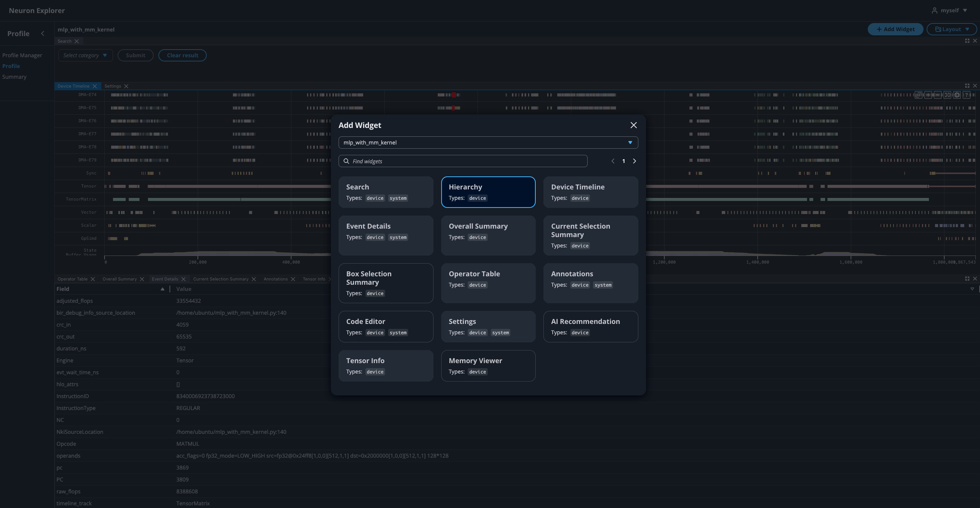Go to Summary in sidebar

click(14, 77)
